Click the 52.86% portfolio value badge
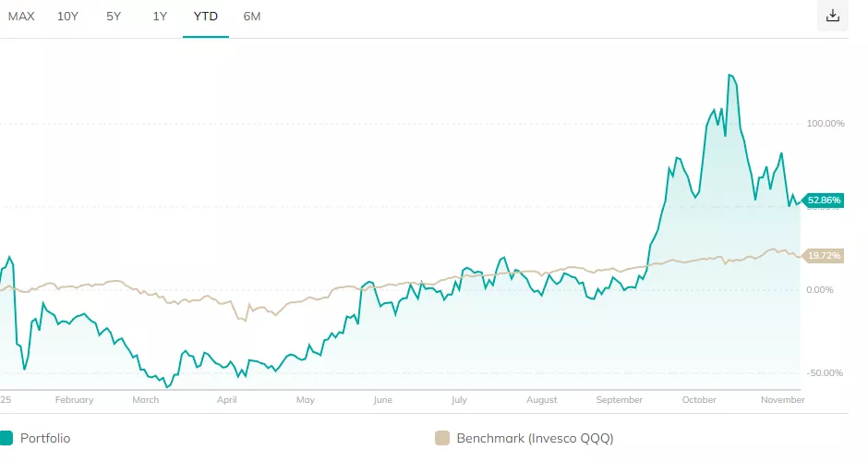This screenshot has height=462, width=868. pos(824,200)
